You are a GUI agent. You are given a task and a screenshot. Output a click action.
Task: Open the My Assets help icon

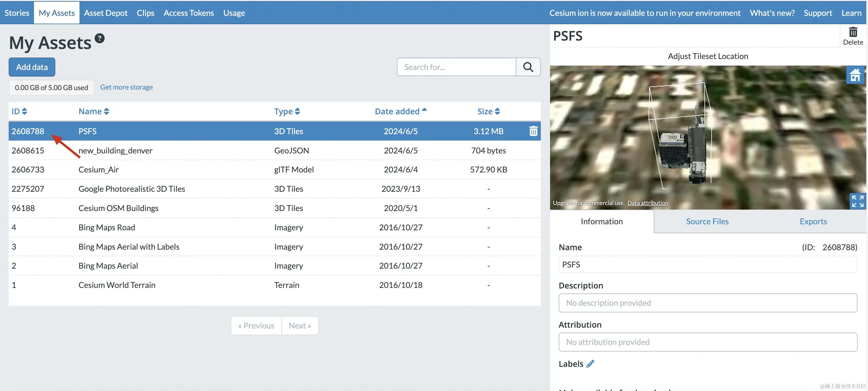[x=99, y=38]
